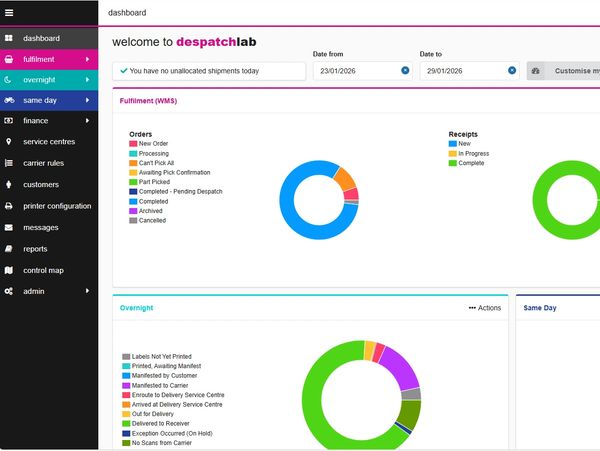
Task: Toggle the New Order legend entry
Action: tap(153, 142)
